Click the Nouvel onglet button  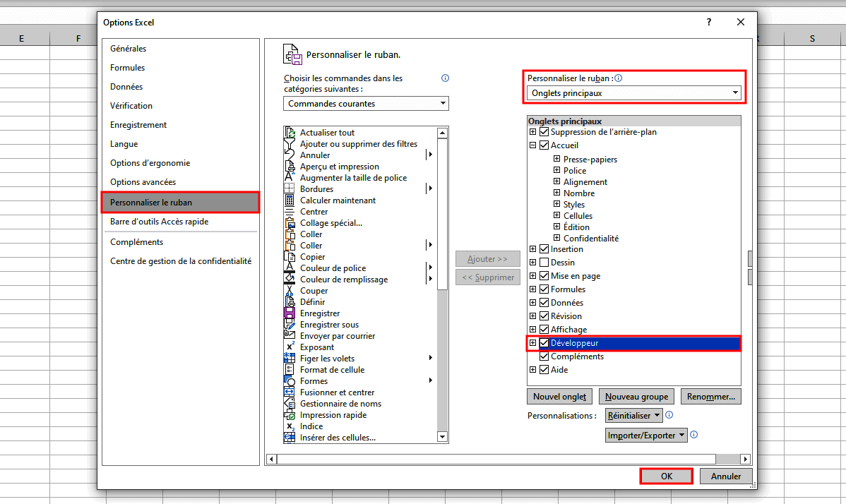559,397
